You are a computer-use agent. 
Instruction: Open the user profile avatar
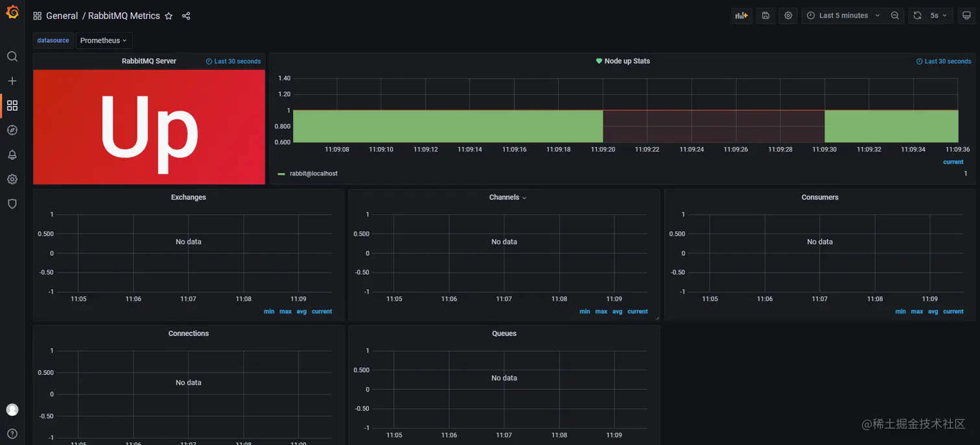[12, 409]
